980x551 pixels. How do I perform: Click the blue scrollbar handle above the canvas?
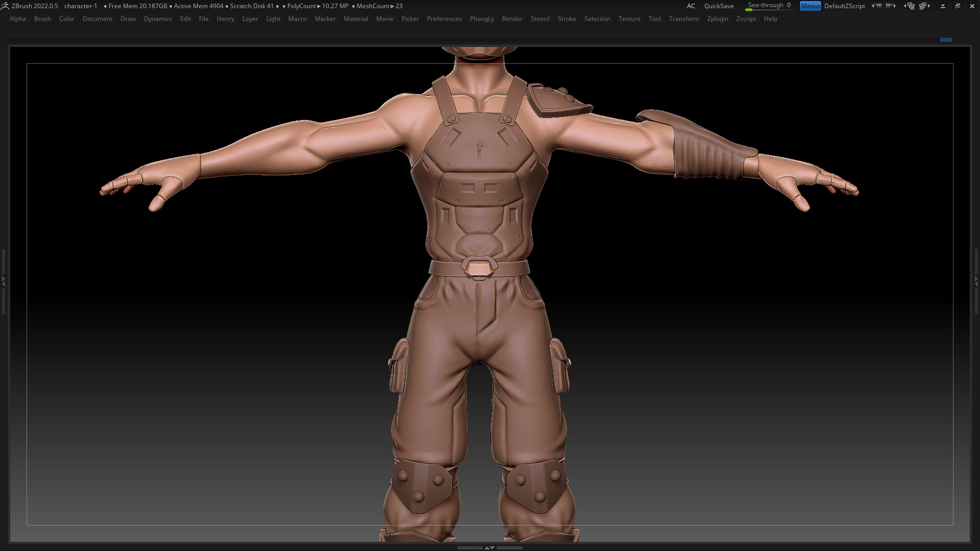946,40
